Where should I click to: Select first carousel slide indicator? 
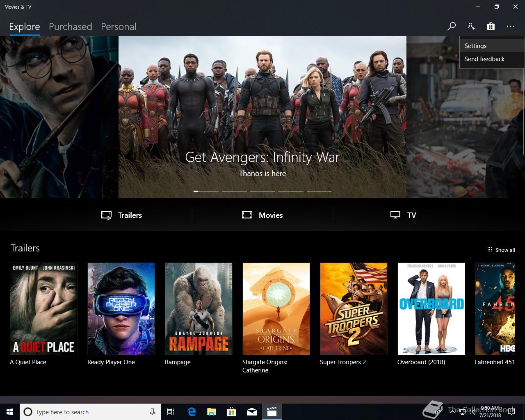tap(206, 191)
